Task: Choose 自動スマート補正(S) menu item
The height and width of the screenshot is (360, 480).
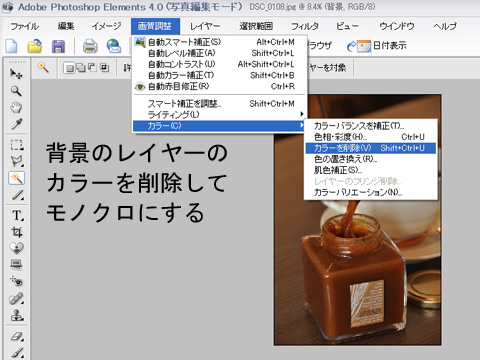Action: point(220,42)
